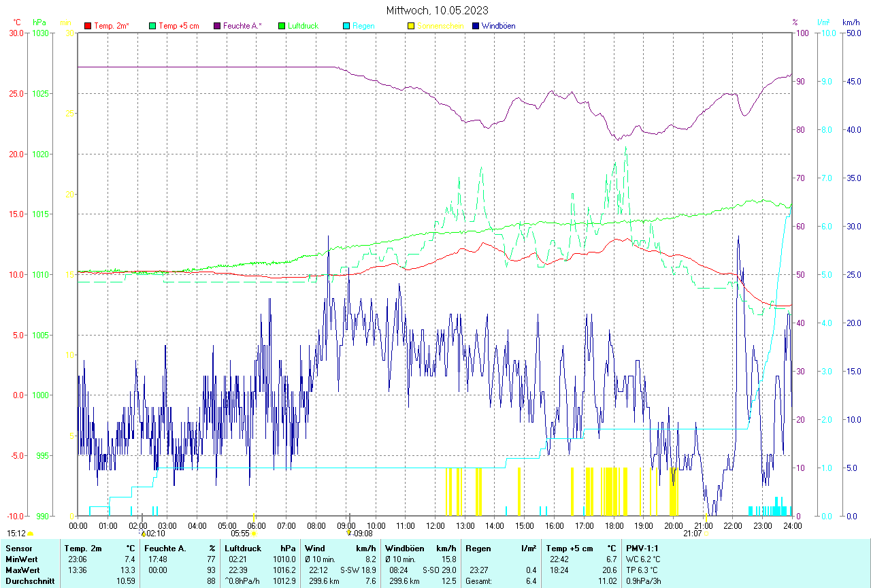Click the wind maximum S-SW 18.9

point(358,570)
